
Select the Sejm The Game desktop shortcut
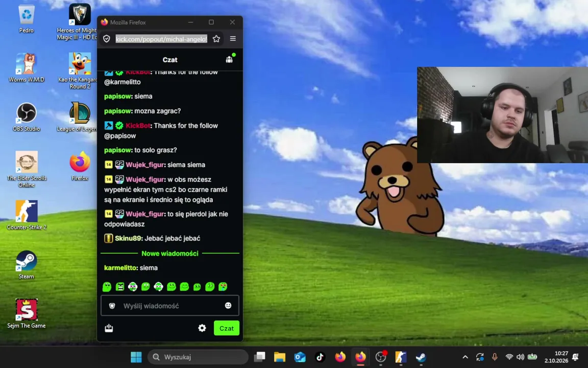tap(26, 313)
